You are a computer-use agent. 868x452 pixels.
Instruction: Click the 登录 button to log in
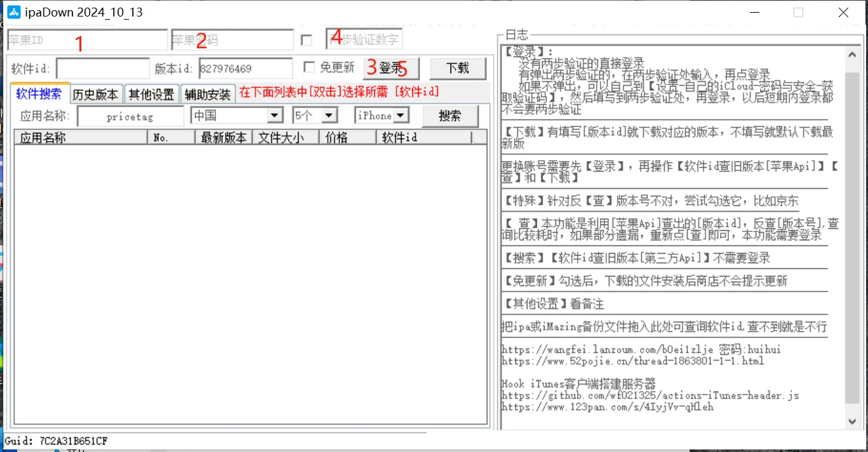pyautogui.click(x=391, y=67)
